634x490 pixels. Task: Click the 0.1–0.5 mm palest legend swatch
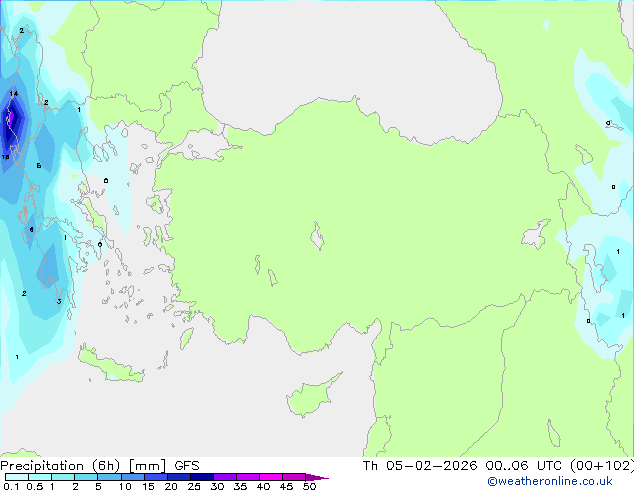17,477
